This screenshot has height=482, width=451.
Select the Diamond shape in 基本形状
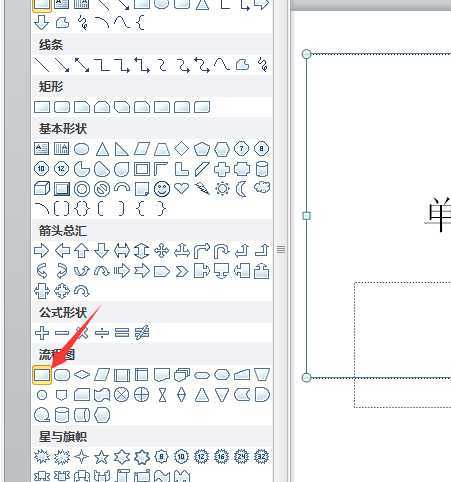tap(182, 149)
